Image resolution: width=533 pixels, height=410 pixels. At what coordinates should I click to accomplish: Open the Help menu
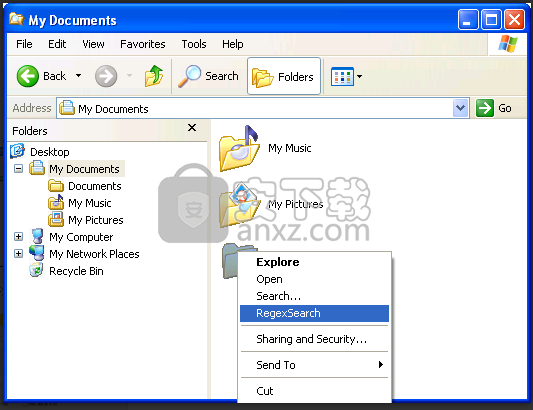pyautogui.click(x=233, y=44)
